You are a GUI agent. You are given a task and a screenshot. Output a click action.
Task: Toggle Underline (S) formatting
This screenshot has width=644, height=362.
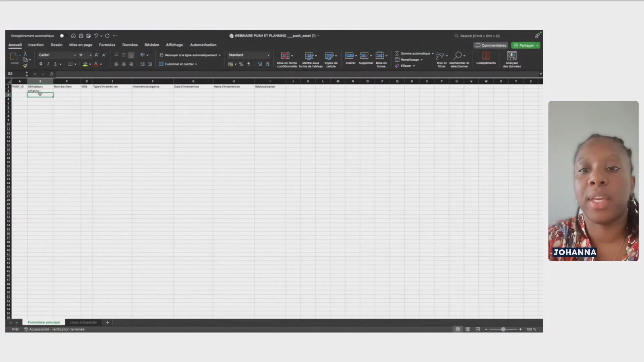[x=55, y=64]
